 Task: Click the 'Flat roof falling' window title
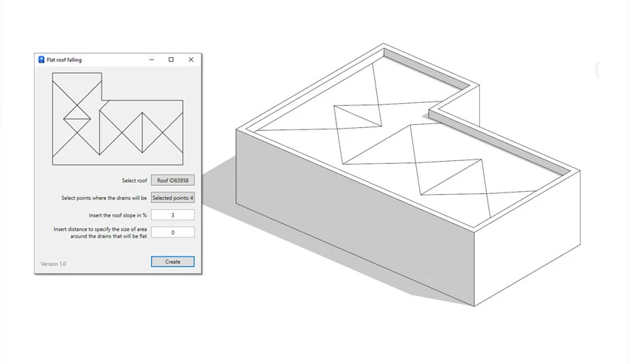(x=64, y=59)
